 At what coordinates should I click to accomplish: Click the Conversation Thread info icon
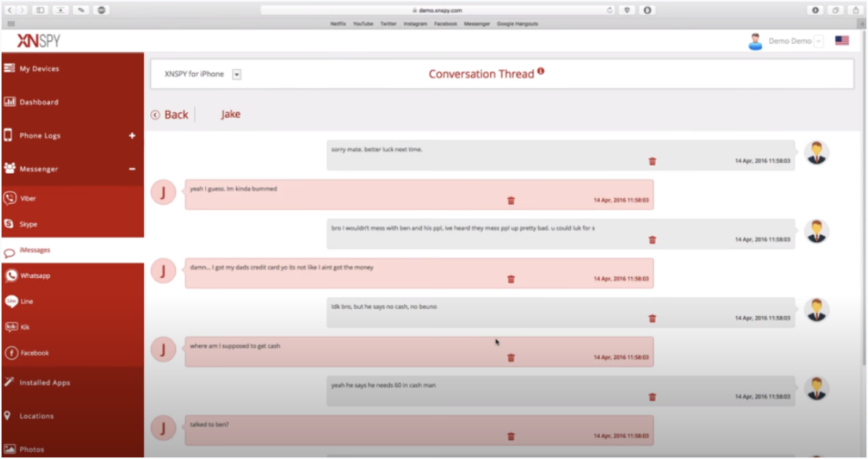pyautogui.click(x=541, y=71)
